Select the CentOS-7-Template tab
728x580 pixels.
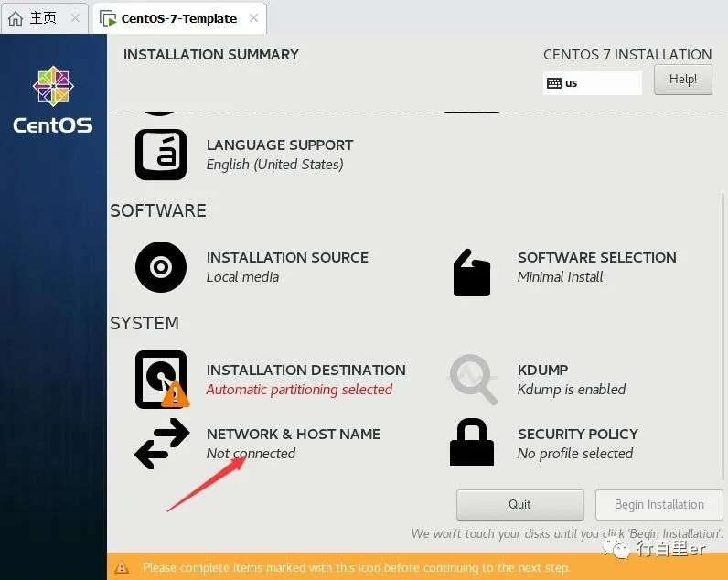179,18
